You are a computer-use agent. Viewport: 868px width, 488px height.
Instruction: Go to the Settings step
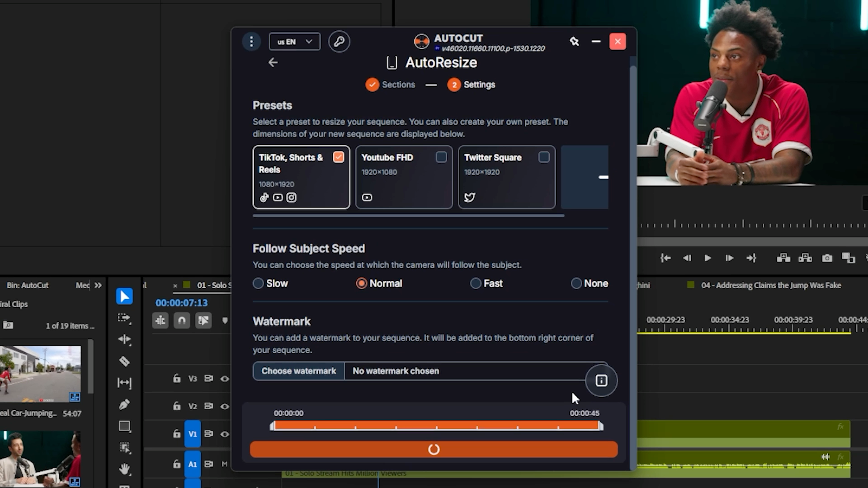click(x=472, y=84)
